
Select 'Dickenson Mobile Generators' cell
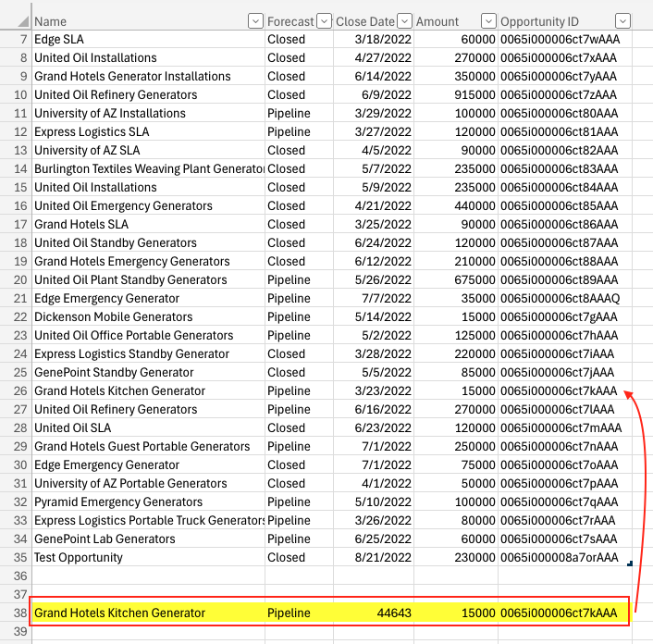click(x=148, y=316)
